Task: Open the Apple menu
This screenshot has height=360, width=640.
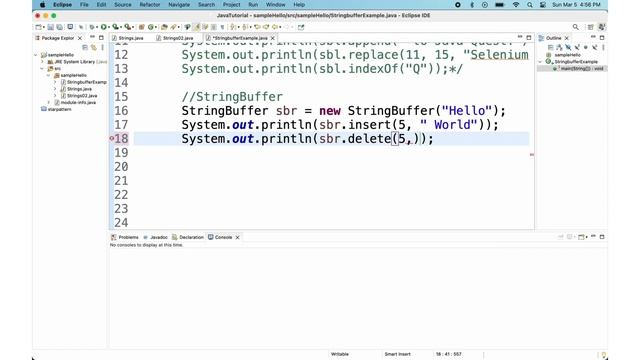Action: (x=42, y=5)
